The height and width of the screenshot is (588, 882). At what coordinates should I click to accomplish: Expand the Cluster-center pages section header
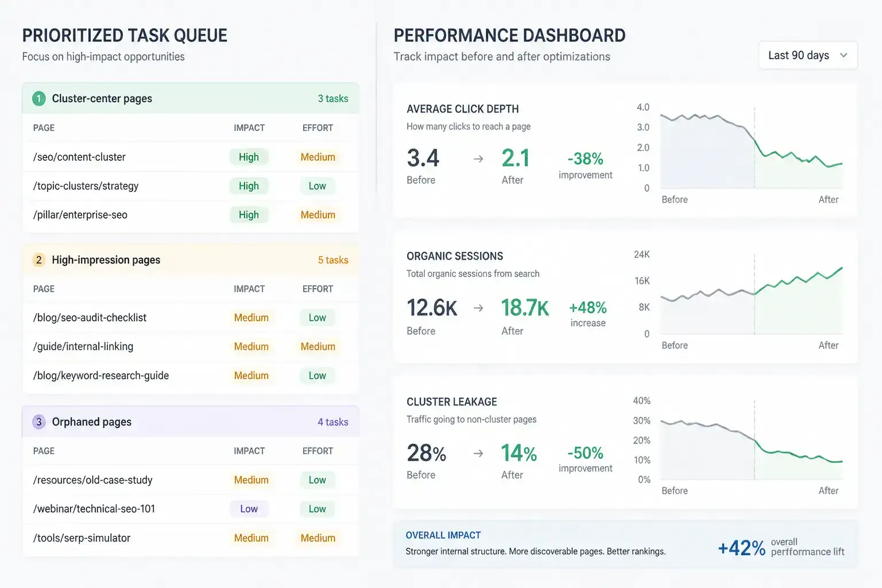tap(191, 99)
